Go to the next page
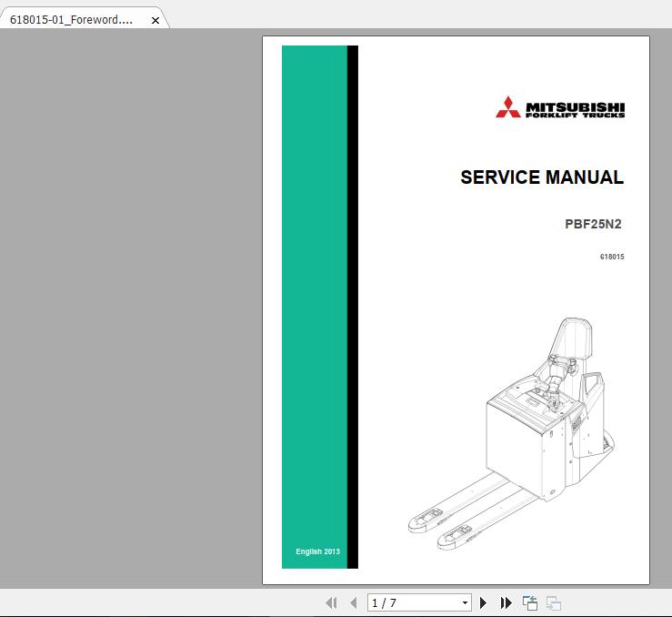 [x=483, y=602]
